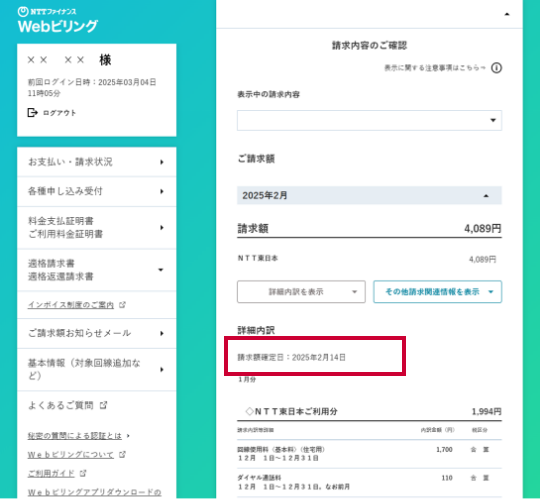Open ご利用ガイド link
Image resolution: width=540 pixels, height=499 pixels.
(51, 474)
